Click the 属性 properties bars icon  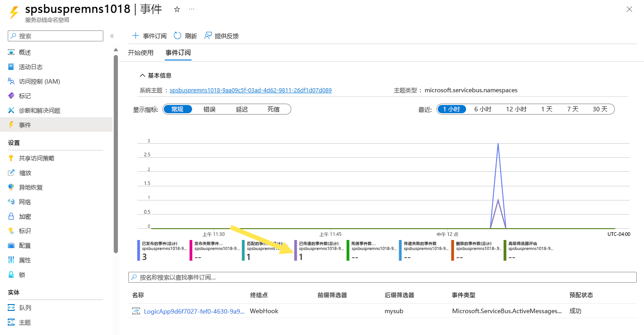(11, 260)
